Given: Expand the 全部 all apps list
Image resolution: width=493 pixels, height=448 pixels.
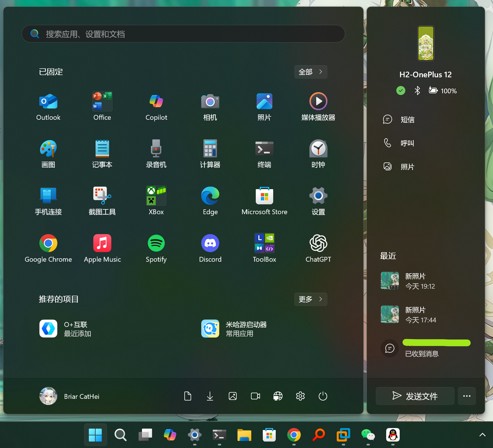Looking at the screenshot, I should coord(311,72).
